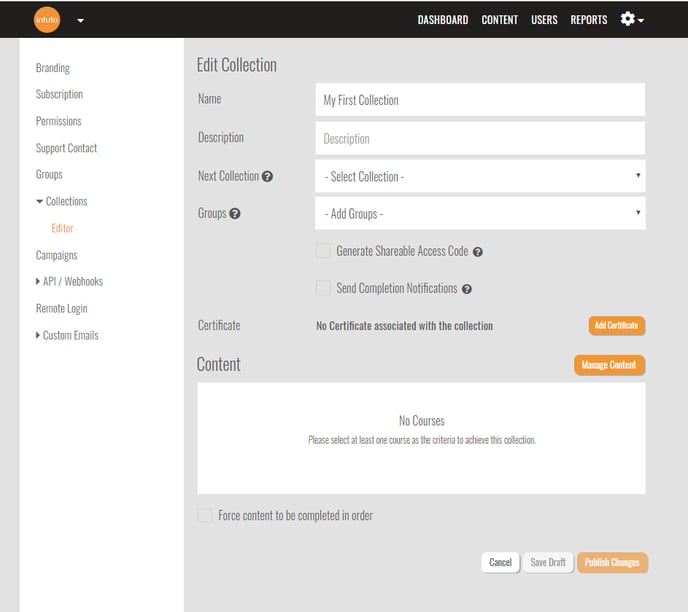Tick the Send Completion Notifications checkbox

323,288
